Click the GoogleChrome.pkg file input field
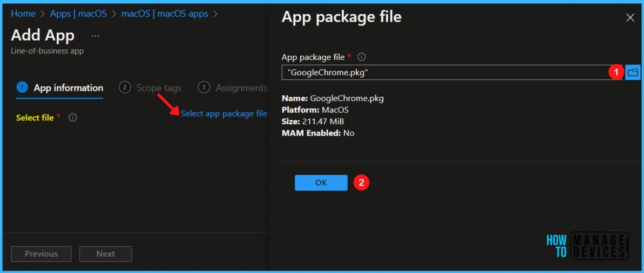Viewport: 644px width, 273px height. point(452,72)
